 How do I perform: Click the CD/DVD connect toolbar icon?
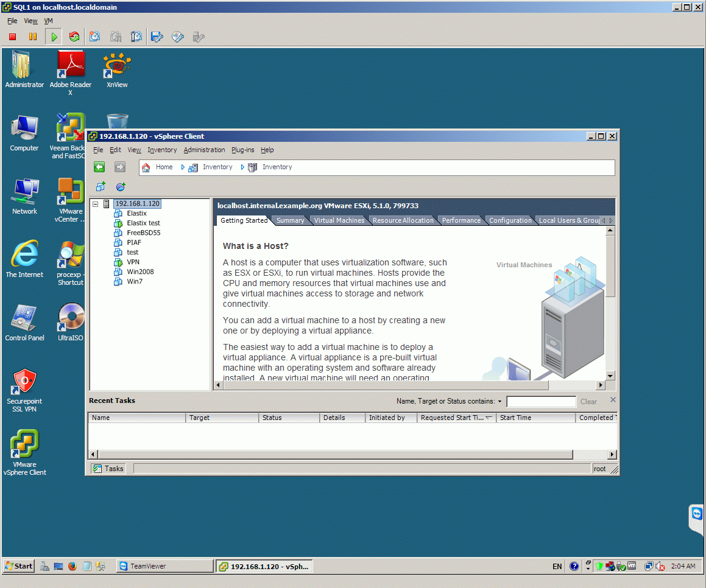click(178, 37)
